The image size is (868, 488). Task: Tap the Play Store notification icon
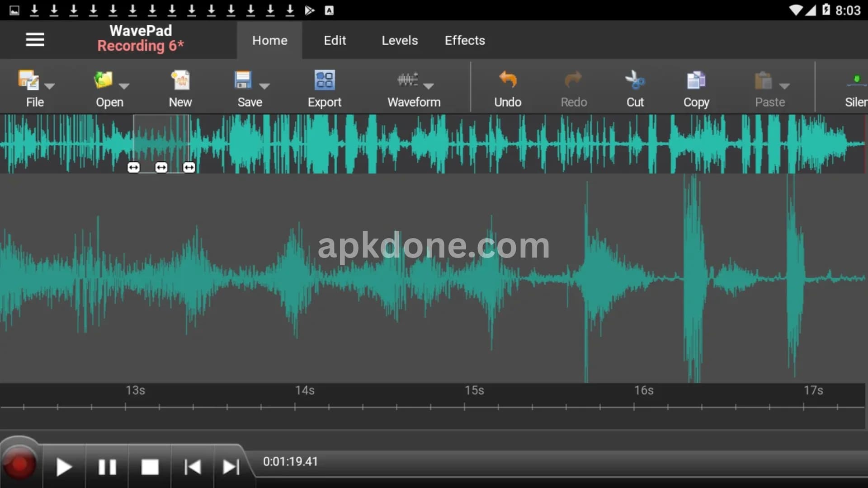coord(309,10)
